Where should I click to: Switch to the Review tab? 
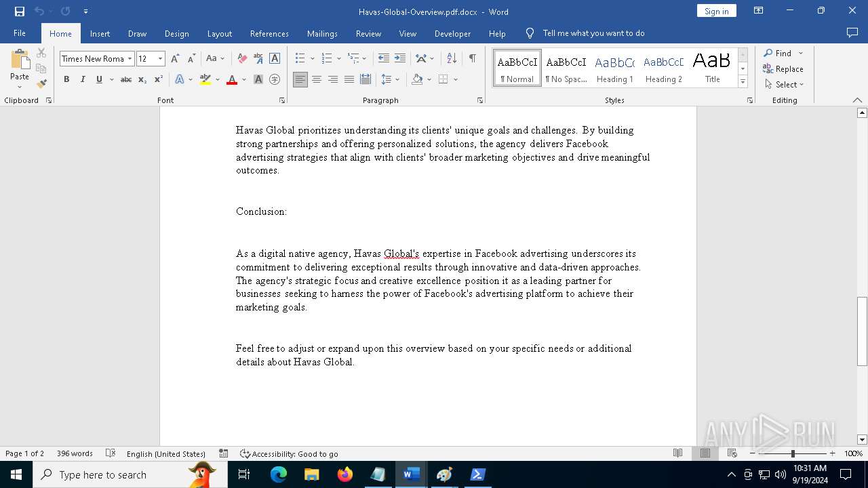click(368, 33)
